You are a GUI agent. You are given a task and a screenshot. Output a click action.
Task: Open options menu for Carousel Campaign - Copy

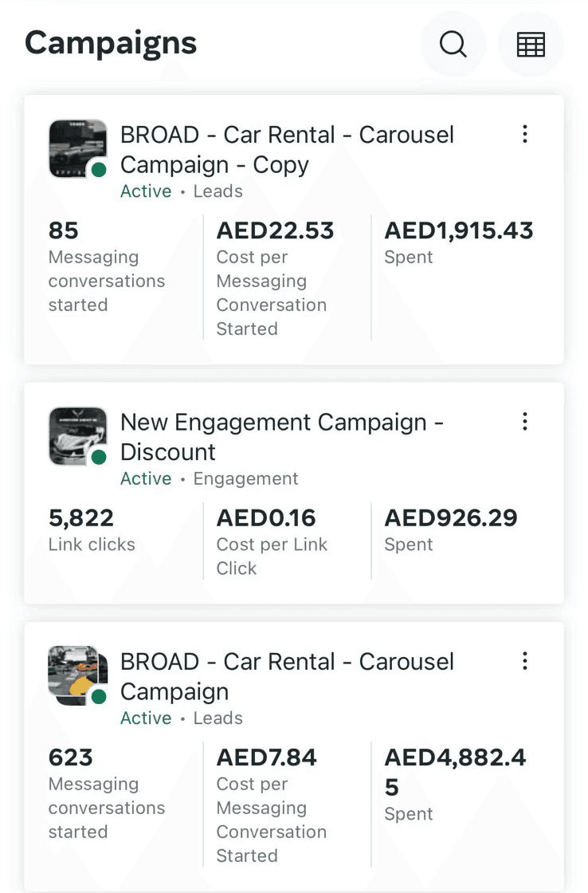click(524, 134)
